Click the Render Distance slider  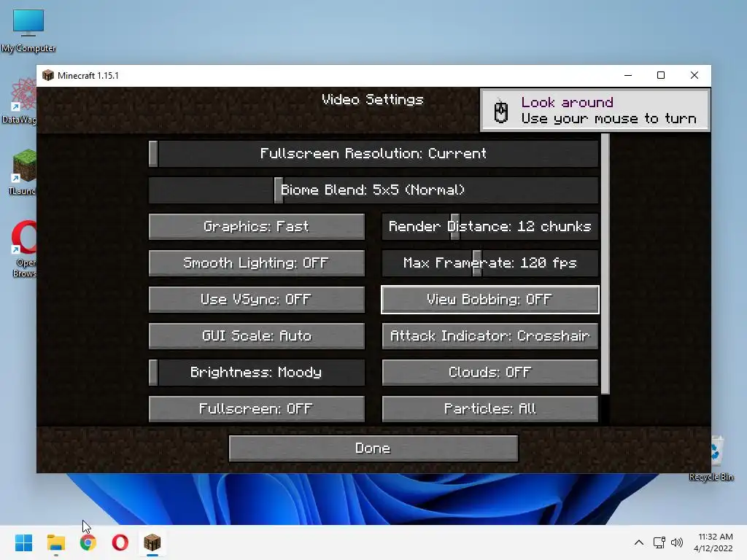(489, 226)
